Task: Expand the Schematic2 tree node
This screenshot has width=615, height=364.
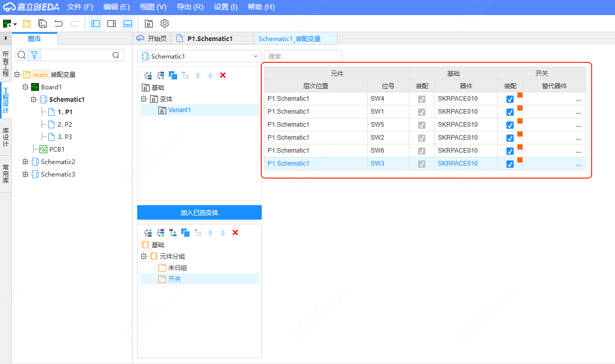Action: click(x=25, y=162)
